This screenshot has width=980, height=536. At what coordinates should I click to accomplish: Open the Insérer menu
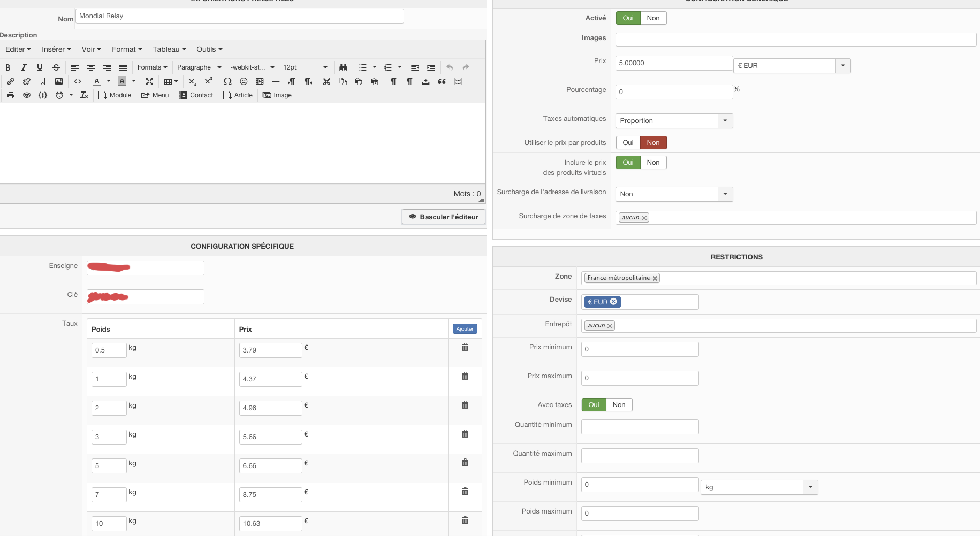56,49
